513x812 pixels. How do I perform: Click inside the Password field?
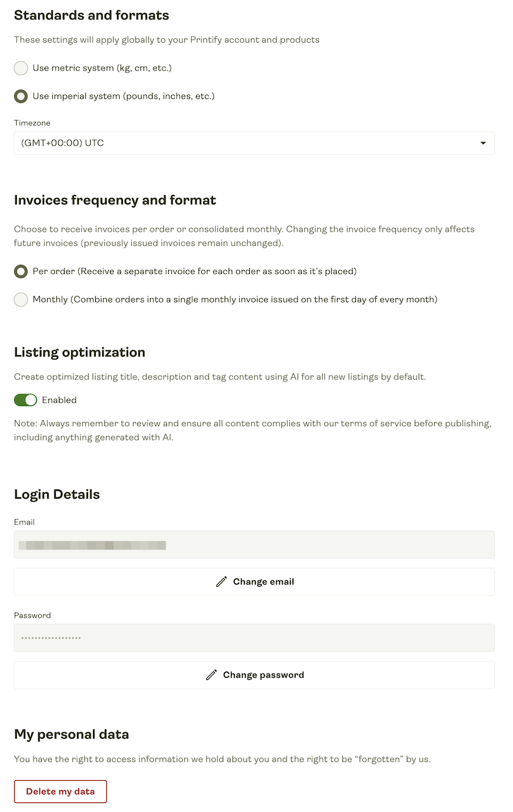pos(254,638)
